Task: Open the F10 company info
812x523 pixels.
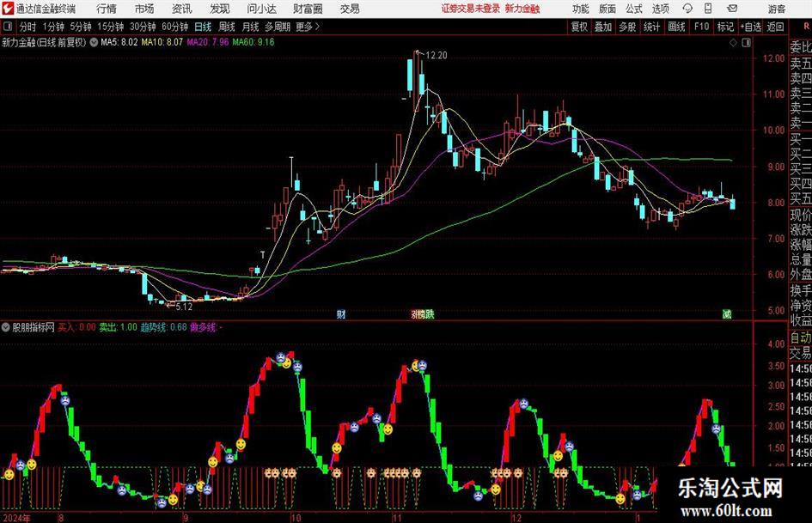Action: [x=702, y=27]
